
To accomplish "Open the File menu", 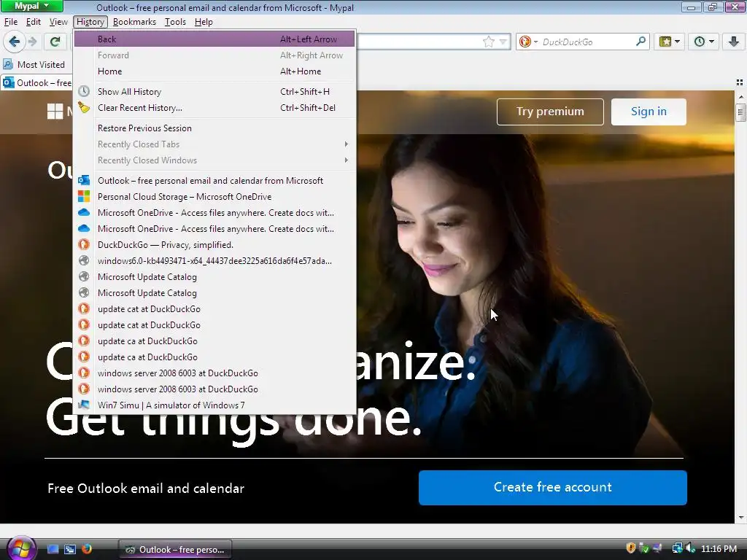I will [10, 22].
